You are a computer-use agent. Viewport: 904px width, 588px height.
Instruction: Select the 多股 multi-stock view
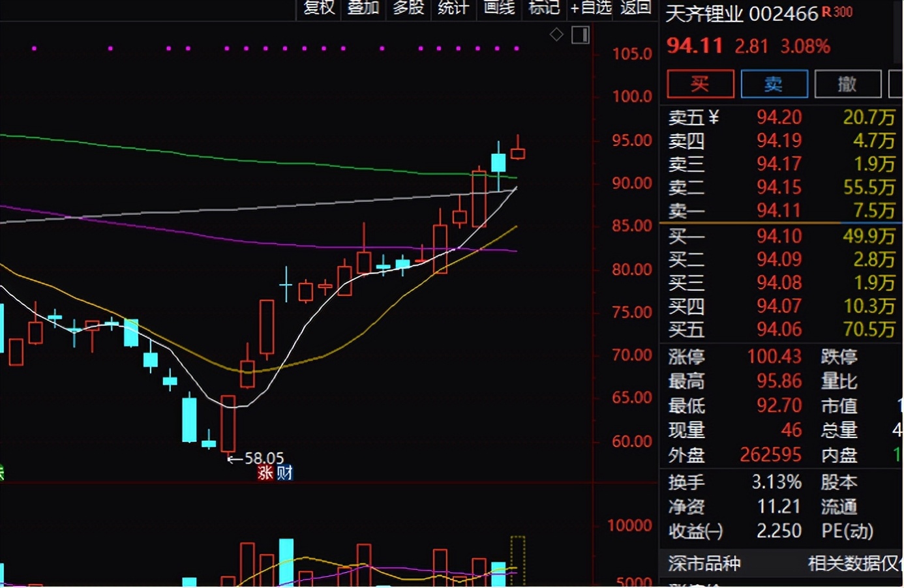pyautogui.click(x=408, y=8)
